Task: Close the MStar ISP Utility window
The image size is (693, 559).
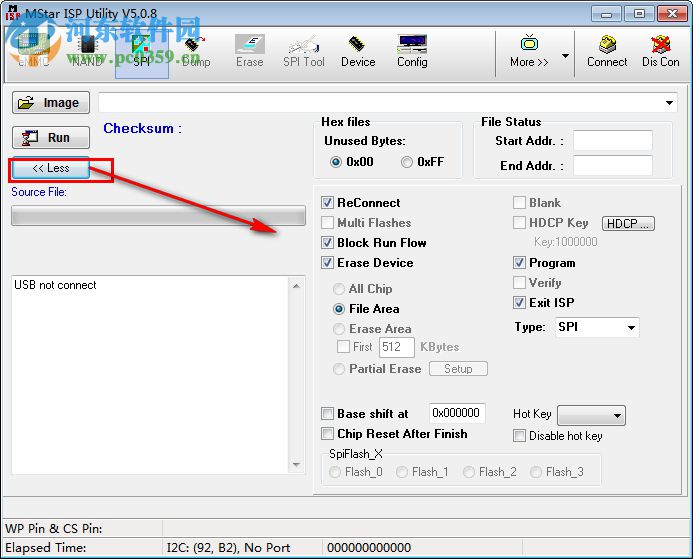Action: pos(672,14)
